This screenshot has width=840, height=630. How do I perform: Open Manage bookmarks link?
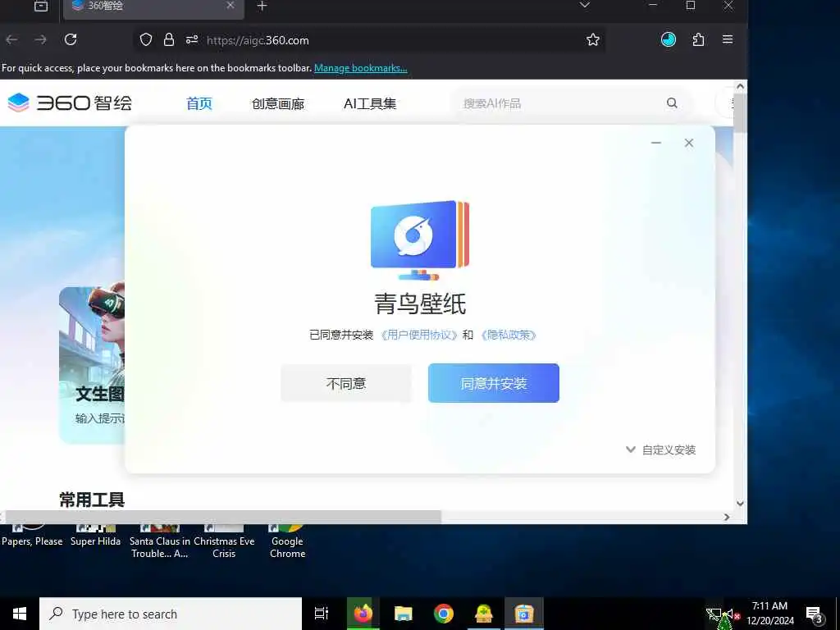361,68
